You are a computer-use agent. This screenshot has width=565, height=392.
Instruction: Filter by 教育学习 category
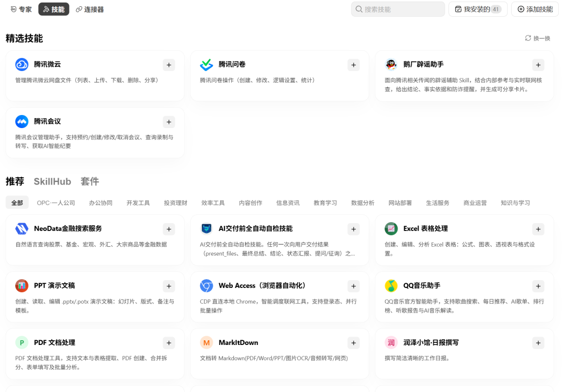(x=325, y=203)
